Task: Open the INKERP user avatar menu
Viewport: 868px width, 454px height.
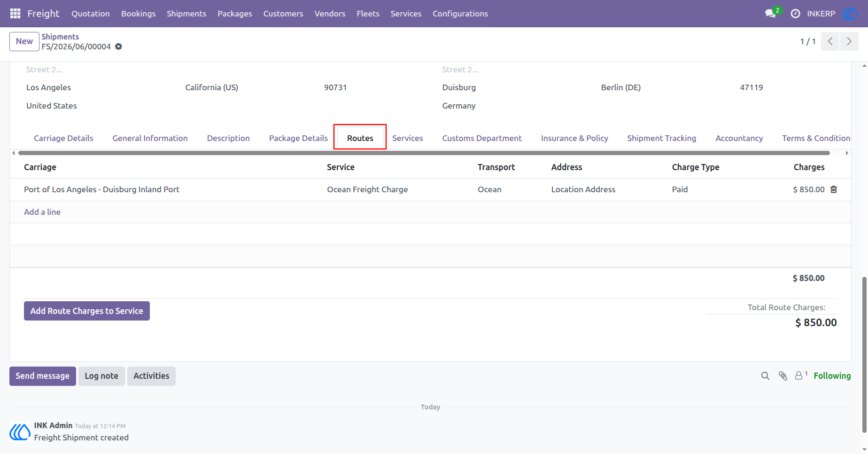Action: click(850, 14)
